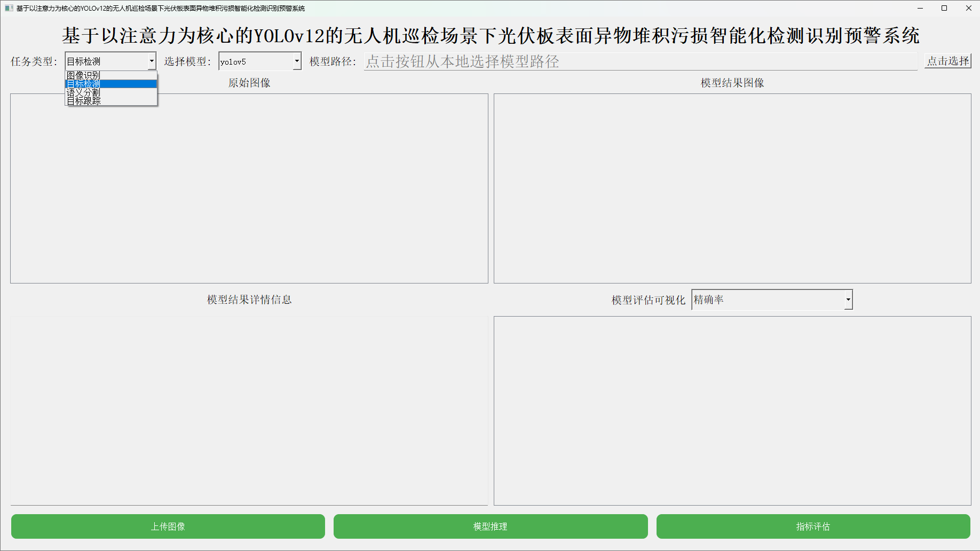The image size is (980, 551).
Task: Click the 选择模型 label
Action: coord(187,61)
